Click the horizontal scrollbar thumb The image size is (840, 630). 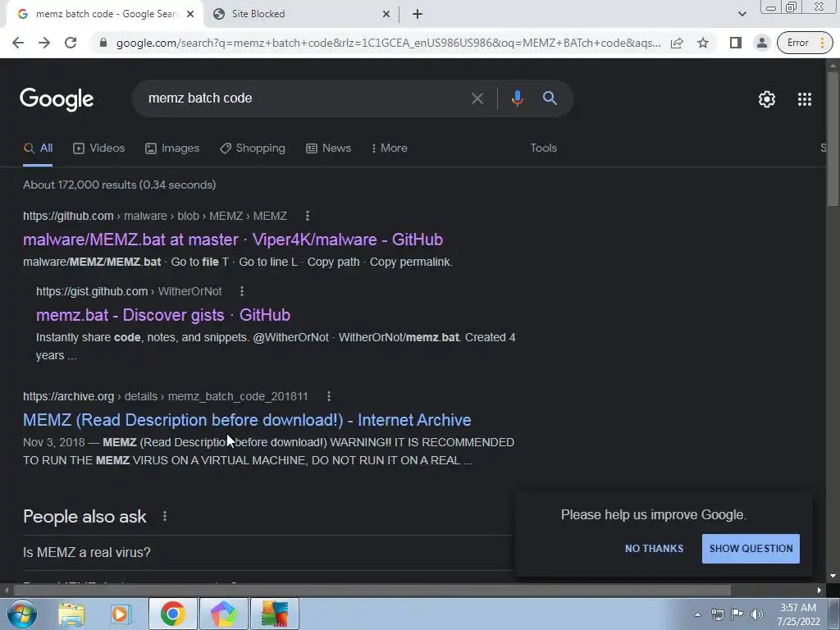tap(372, 591)
